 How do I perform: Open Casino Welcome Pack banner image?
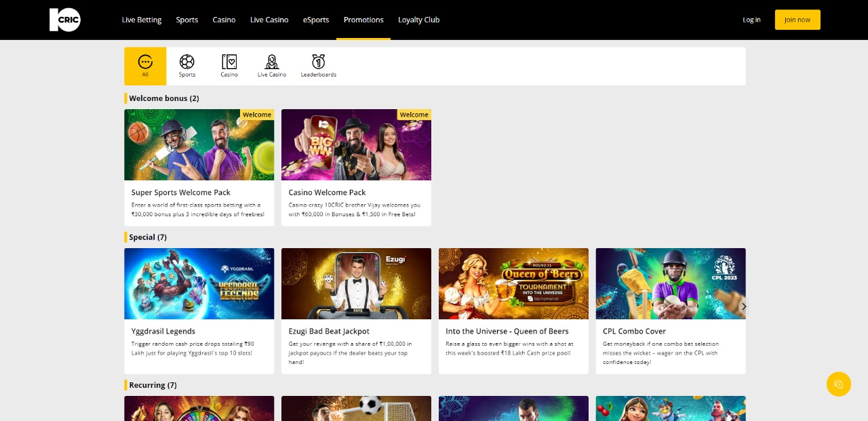(x=356, y=144)
